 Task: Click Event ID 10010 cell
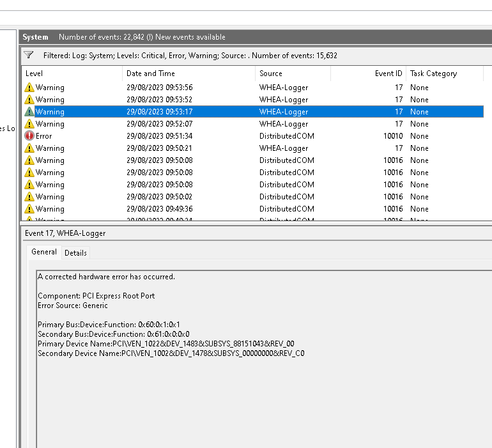pos(393,136)
